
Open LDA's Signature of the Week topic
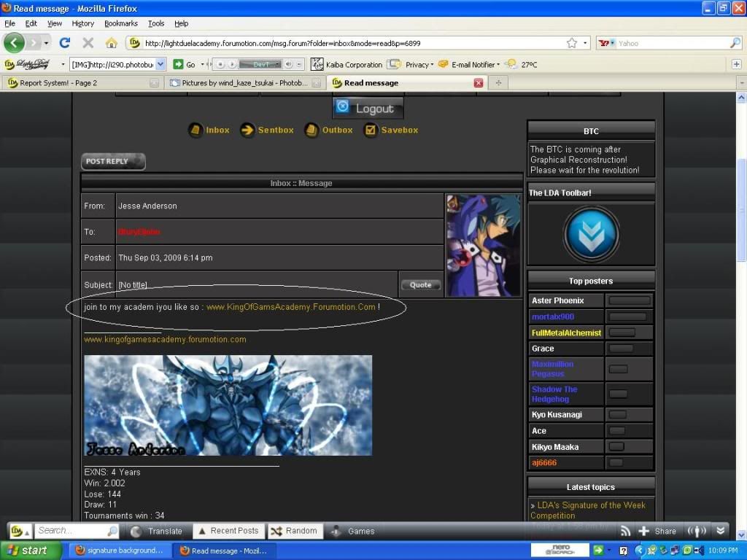(588, 510)
